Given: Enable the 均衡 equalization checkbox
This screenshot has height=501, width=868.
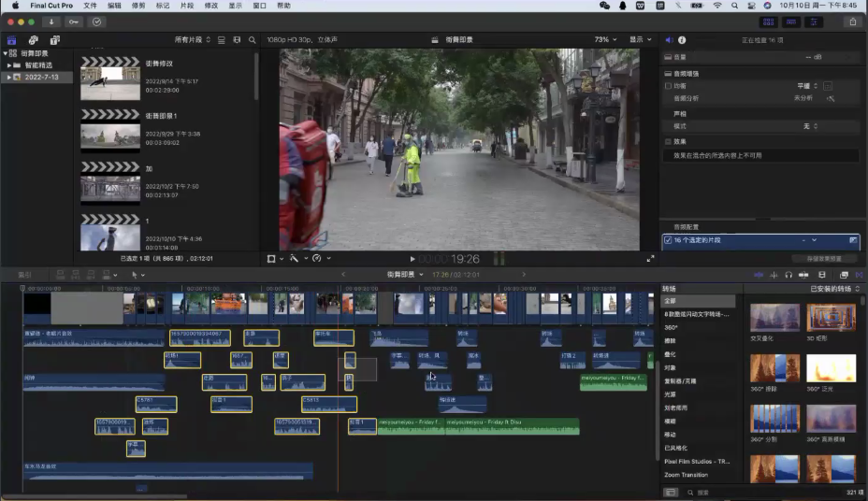Looking at the screenshot, I should point(668,86).
